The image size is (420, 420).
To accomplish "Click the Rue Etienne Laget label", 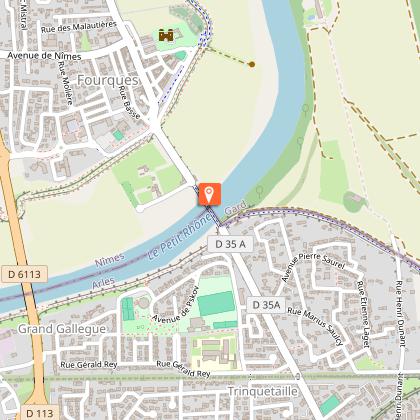I will (363, 314).
